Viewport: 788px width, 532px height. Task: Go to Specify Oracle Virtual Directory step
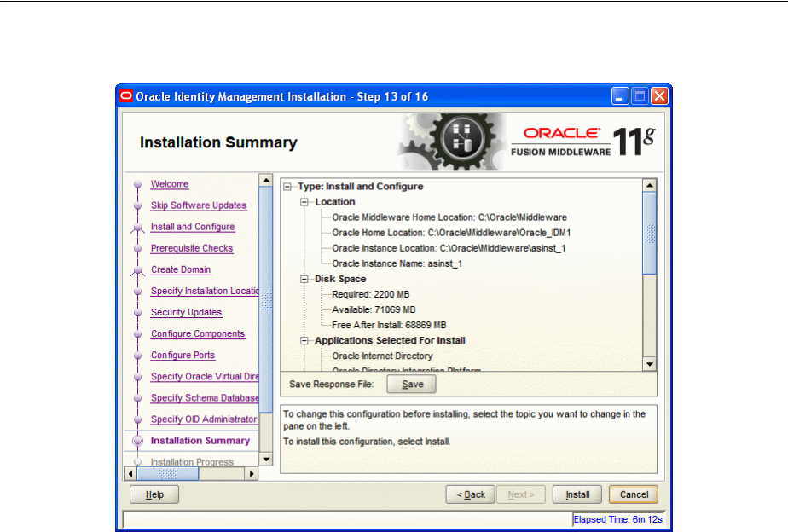[x=205, y=377]
